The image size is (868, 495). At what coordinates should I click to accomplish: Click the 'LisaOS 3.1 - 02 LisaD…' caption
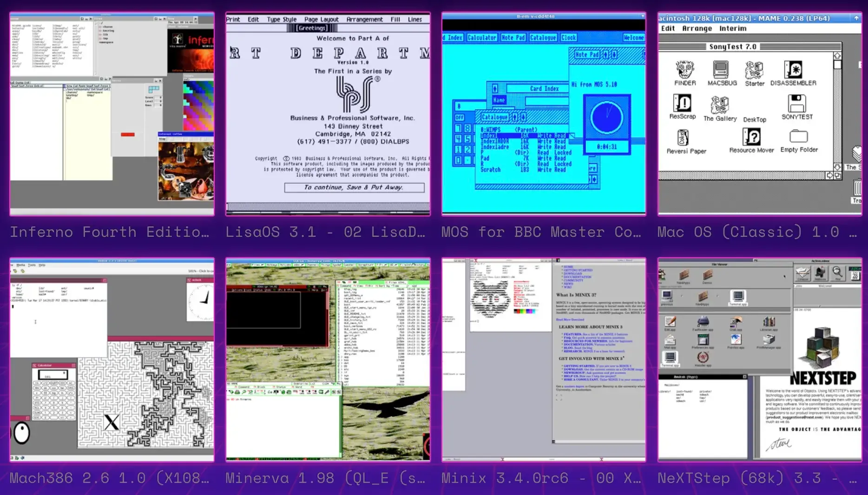[x=325, y=232]
